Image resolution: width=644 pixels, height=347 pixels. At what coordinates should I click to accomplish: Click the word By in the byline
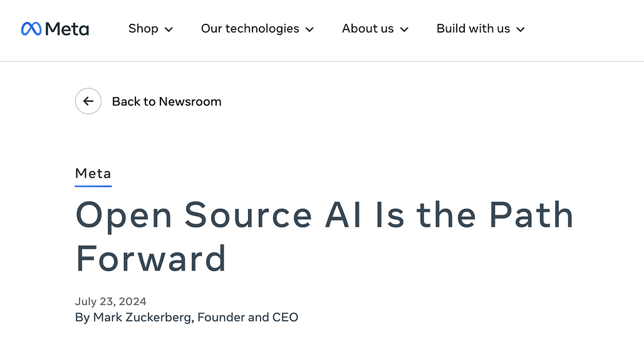tap(83, 318)
